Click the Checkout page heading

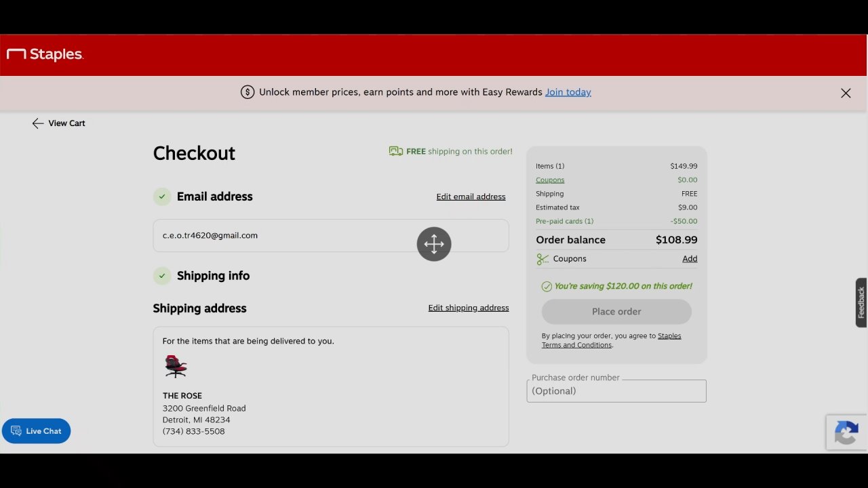(x=194, y=153)
